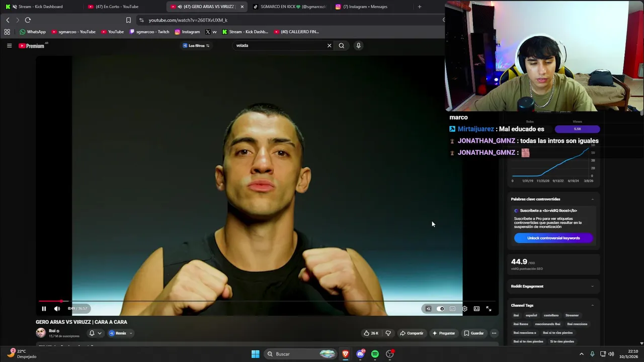644x362 pixels.
Task: Open Brave browser from taskbar
Action: 345,354
